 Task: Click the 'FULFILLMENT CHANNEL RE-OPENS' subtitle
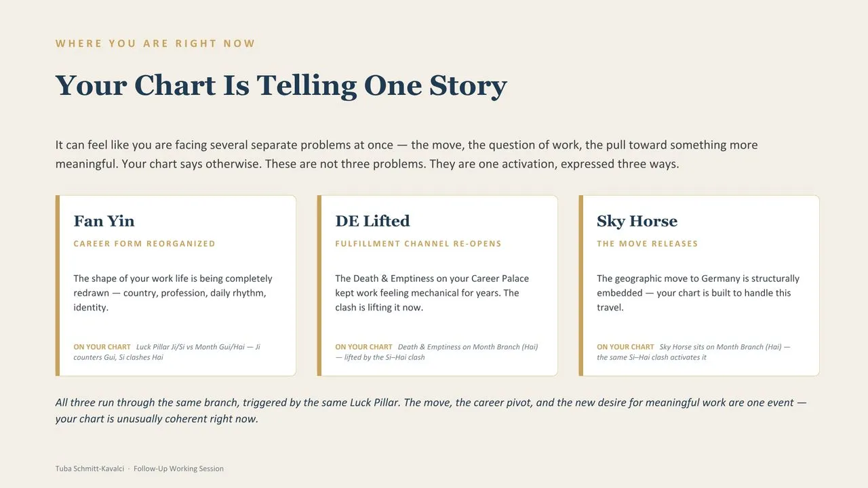(x=418, y=243)
